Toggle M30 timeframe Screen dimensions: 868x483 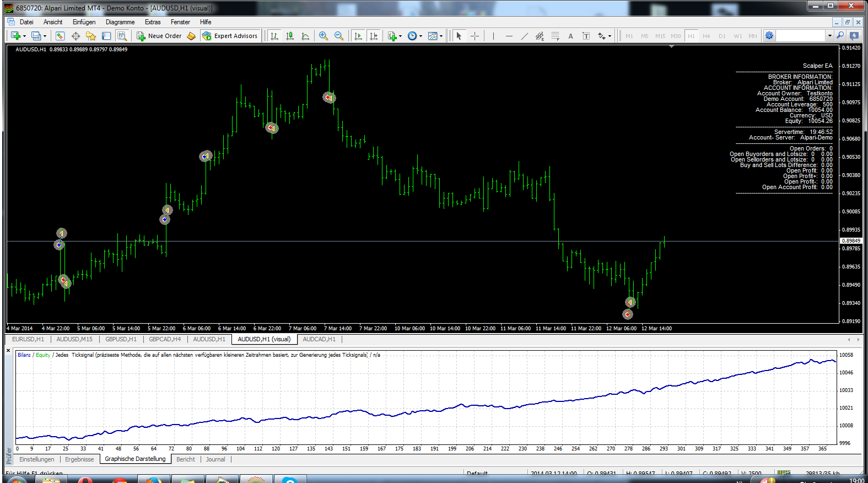pyautogui.click(x=676, y=36)
